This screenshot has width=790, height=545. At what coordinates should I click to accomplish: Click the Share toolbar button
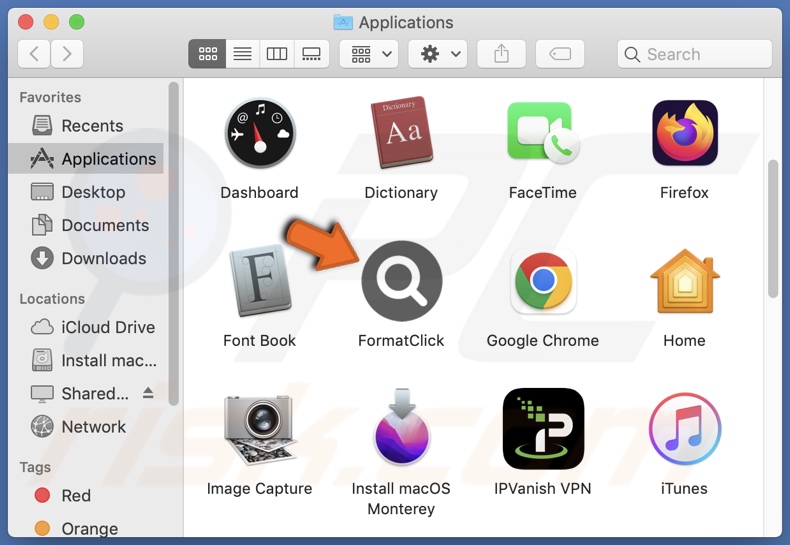tap(501, 54)
